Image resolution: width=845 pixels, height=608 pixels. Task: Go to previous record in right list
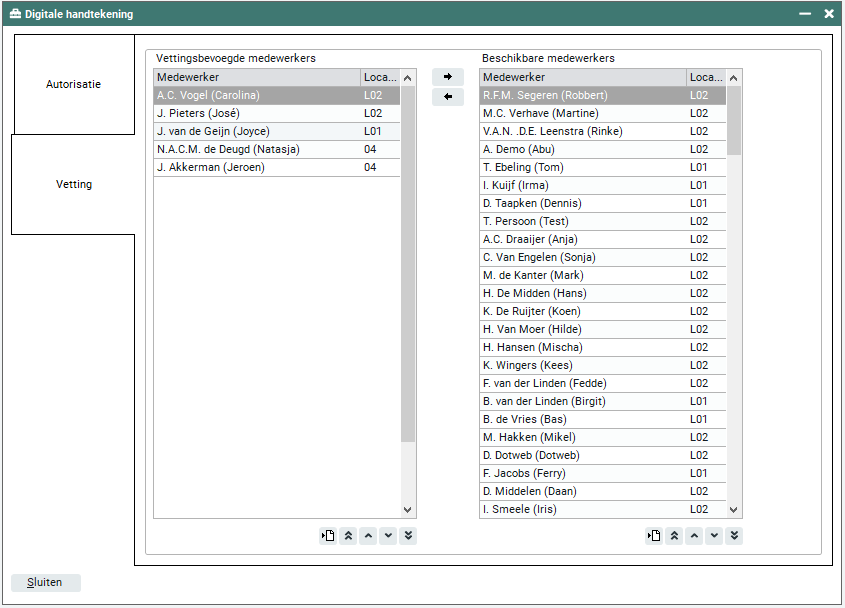coord(694,536)
